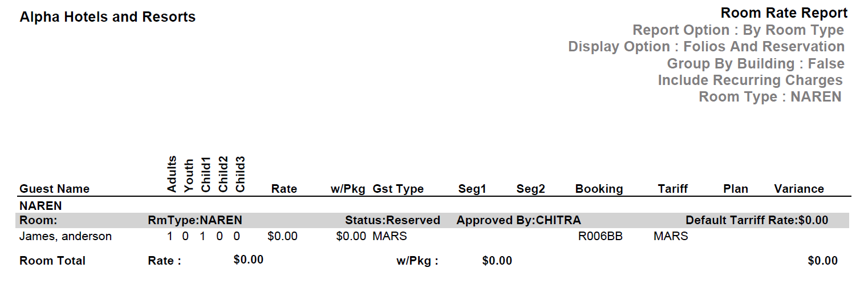The height and width of the screenshot is (304, 868).
Task: Select the Report Option By Room Type line
Action: point(738,30)
